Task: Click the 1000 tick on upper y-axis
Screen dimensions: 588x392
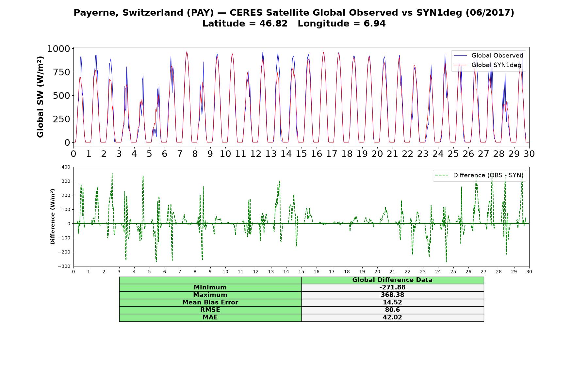Action: click(58, 49)
